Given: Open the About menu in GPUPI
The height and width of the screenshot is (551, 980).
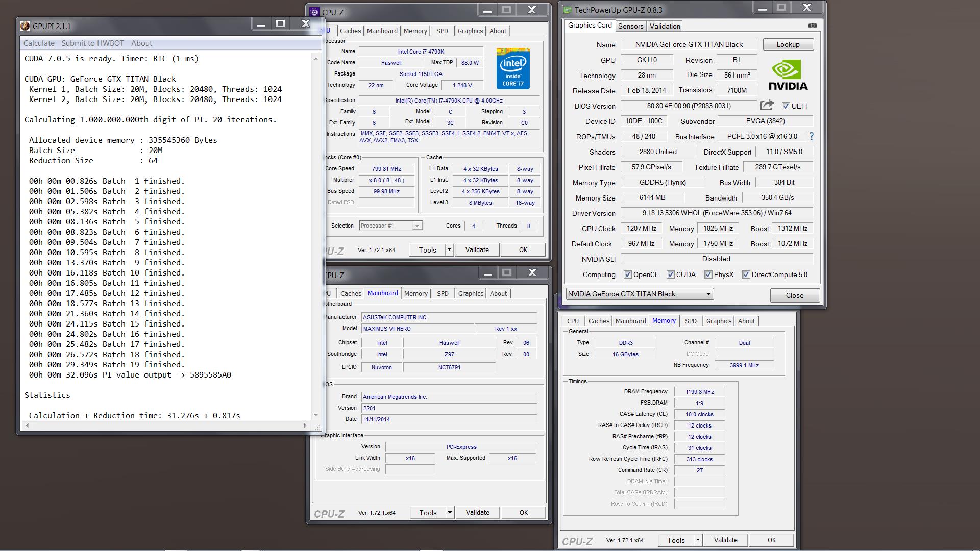Looking at the screenshot, I should coord(141,43).
